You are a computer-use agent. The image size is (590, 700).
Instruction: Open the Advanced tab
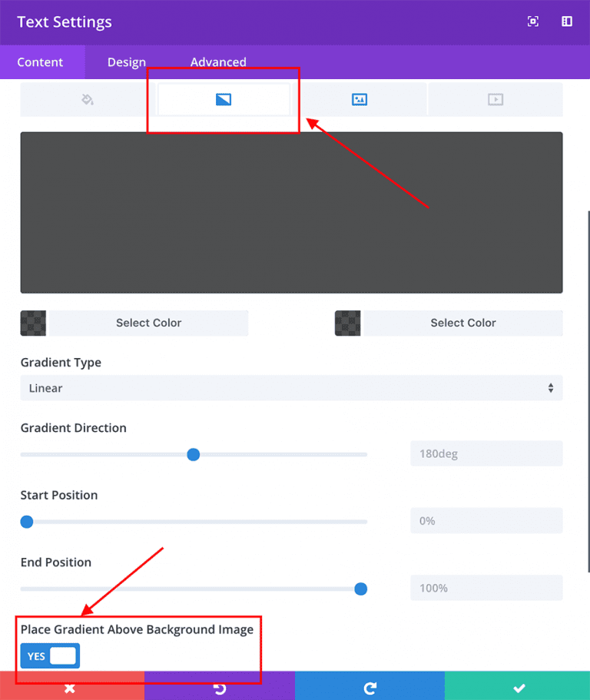pos(217,61)
